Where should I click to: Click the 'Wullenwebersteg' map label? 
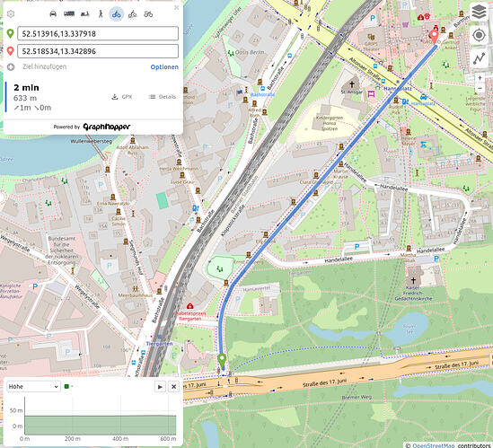pyautogui.click(x=92, y=142)
